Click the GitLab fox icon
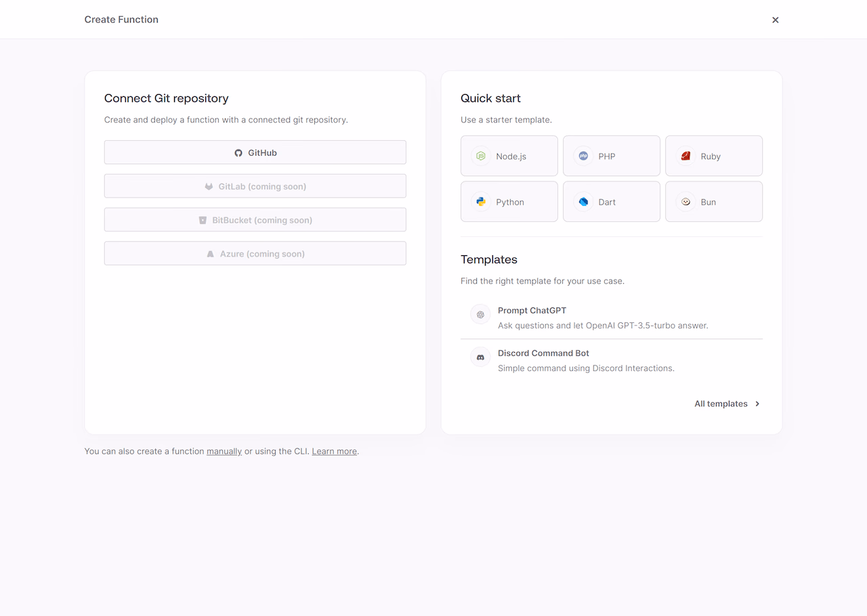This screenshot has width=867, height=616. (209, 186)
